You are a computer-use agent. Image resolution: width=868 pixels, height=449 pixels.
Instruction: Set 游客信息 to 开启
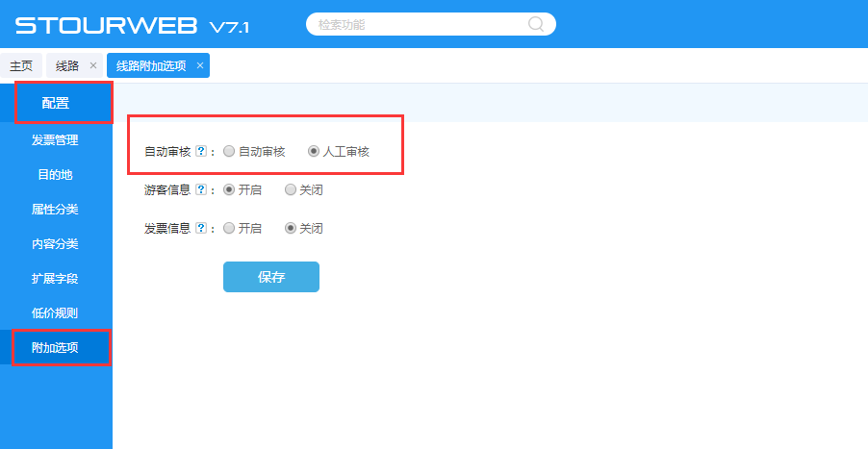229,189
